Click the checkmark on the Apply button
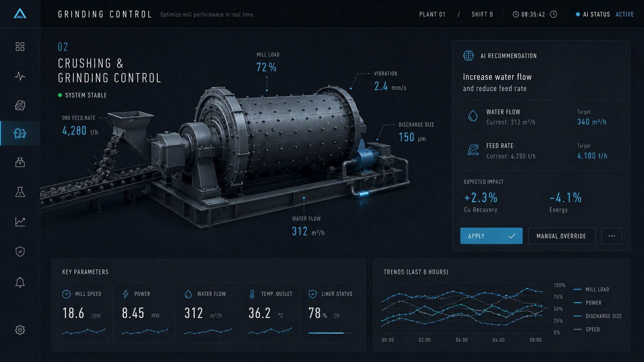Image resolution: width=644 pixels, height=362 pixels. (512, 236)
